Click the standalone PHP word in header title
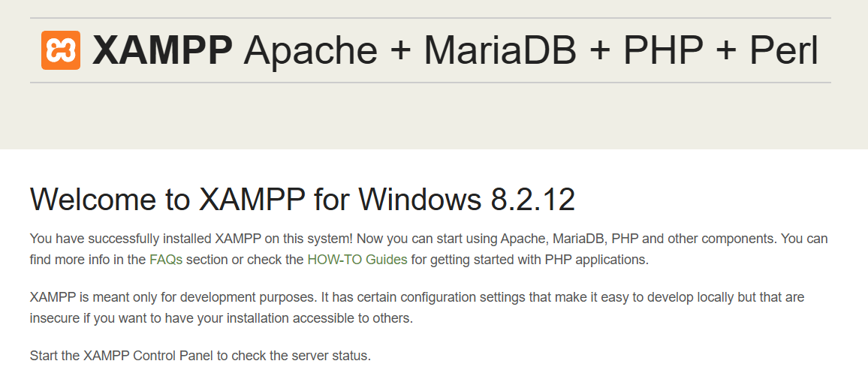The height and width of the screenshot is (385, 868). (x=662, y=50)
